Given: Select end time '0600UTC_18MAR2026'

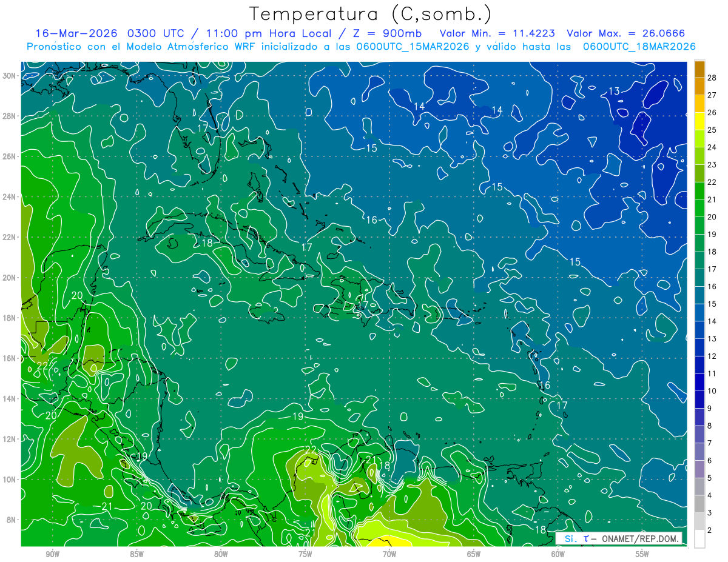Looking at the screenshot, I should [639, 47].
